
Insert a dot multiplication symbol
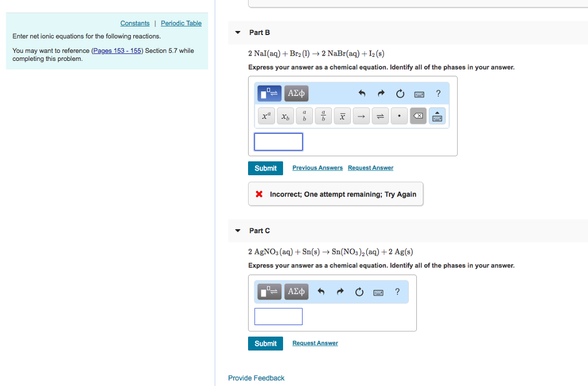click(399, 115)
